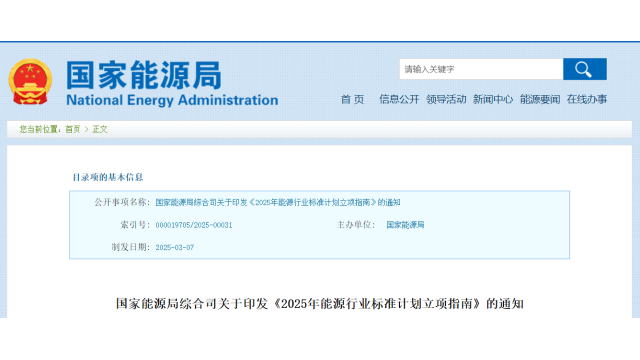
Task: Click the 正文 breadcrumb item
Action: tap(100, 129)
